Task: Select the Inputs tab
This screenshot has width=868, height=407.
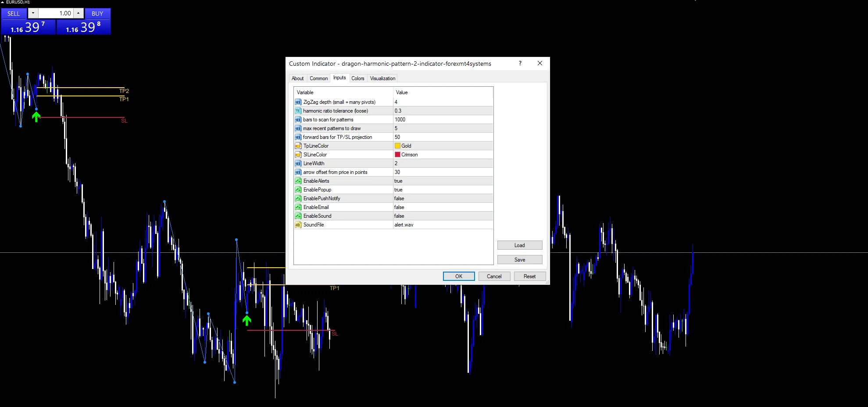Action: 339,78
